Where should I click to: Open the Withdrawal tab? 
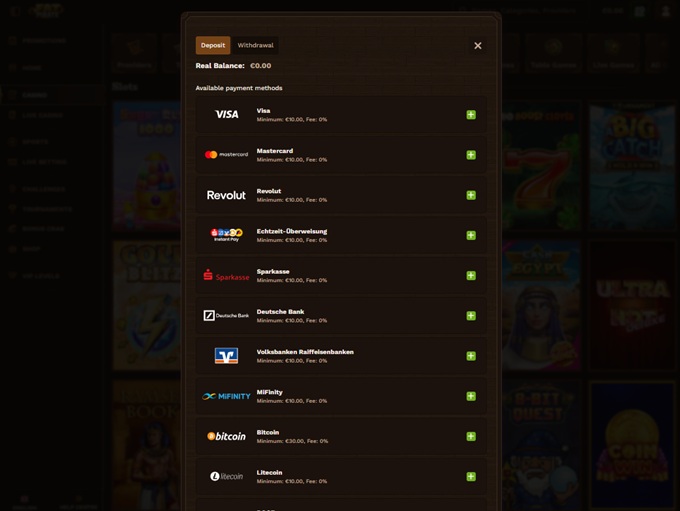[x=255, y=45]
